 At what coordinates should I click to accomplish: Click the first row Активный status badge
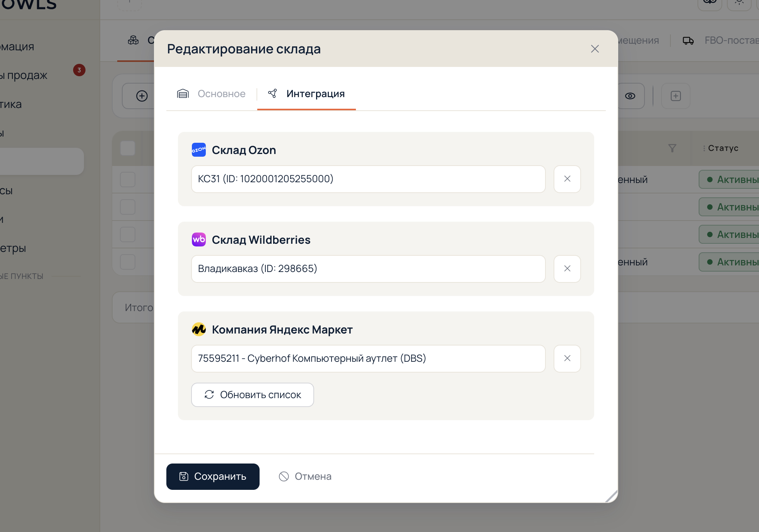click(x=730, y=180)
